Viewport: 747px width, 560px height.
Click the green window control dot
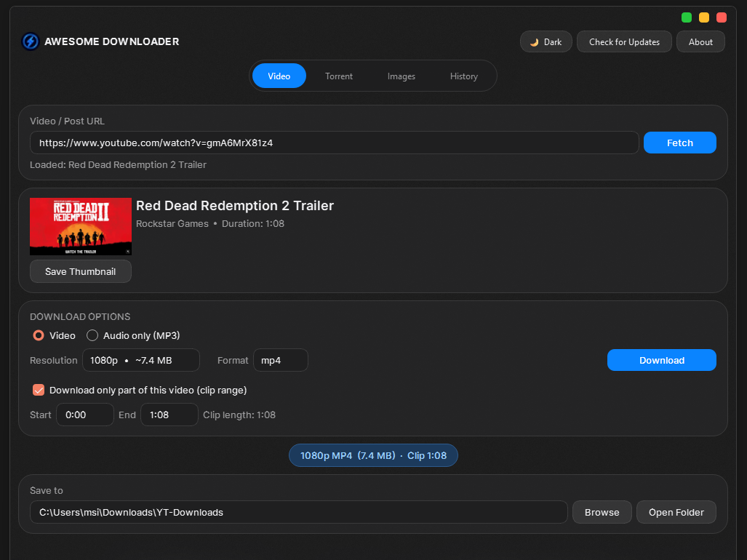click(687, 17)
